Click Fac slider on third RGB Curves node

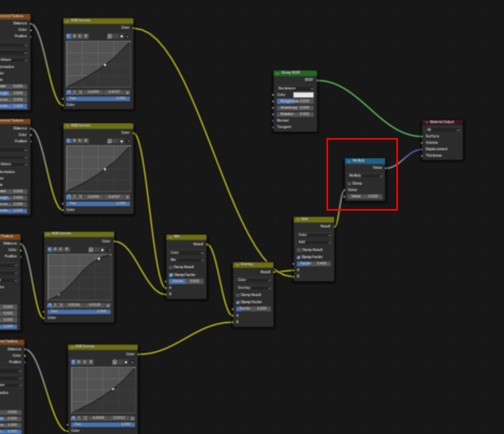(79, 312)
